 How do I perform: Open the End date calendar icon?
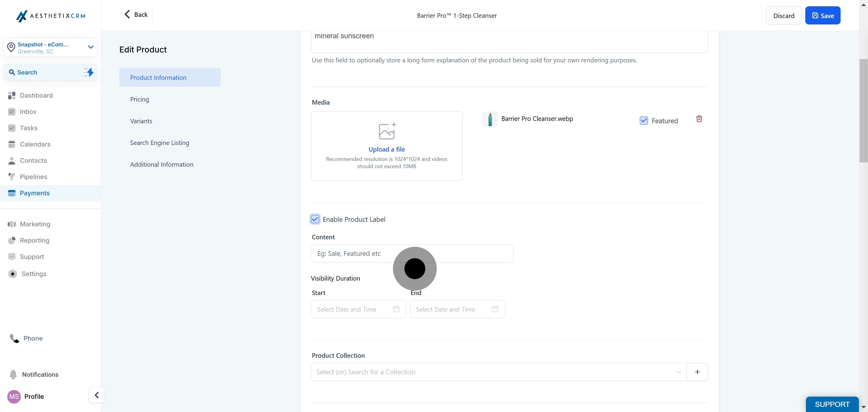[x=495, y=309]
